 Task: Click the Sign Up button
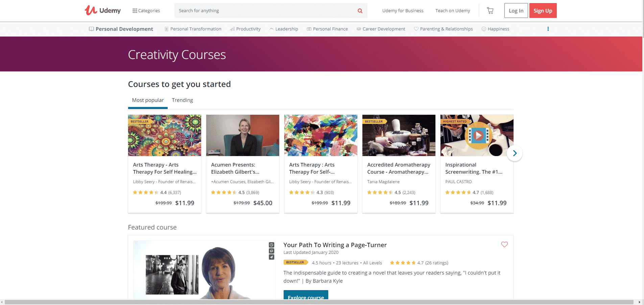543,10
